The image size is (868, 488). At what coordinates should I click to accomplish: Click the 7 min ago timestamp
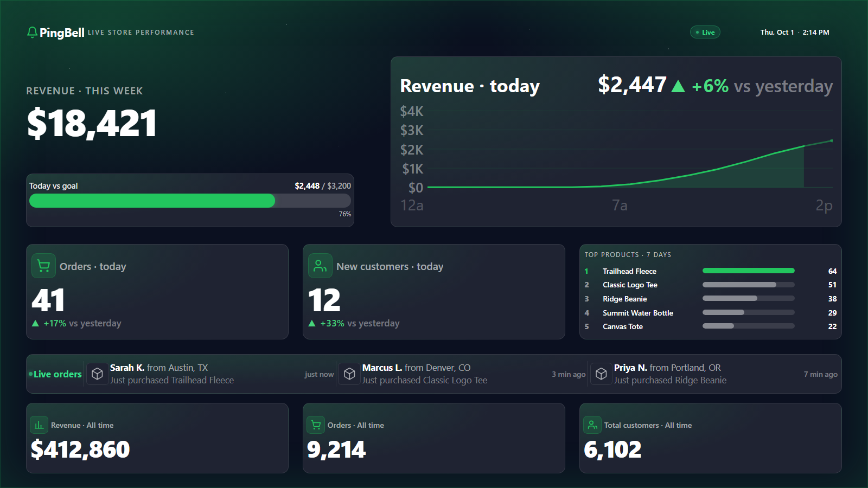coord(820,374)
